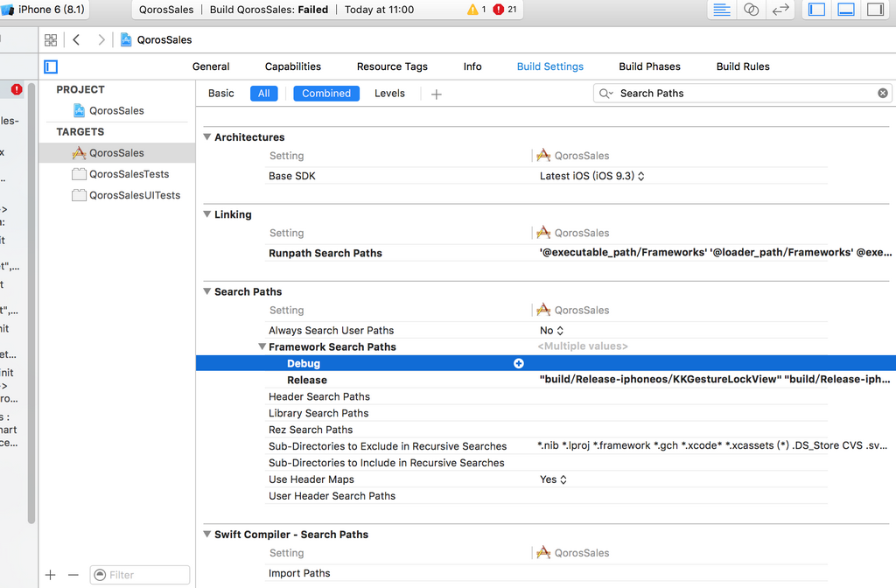
Task: Select the User Header Search Paths row
Action: coord(546,496)
